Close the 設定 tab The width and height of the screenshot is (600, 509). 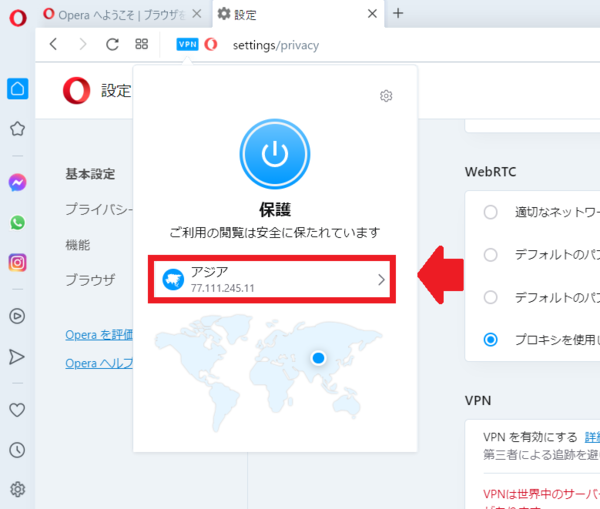point(372,14)
